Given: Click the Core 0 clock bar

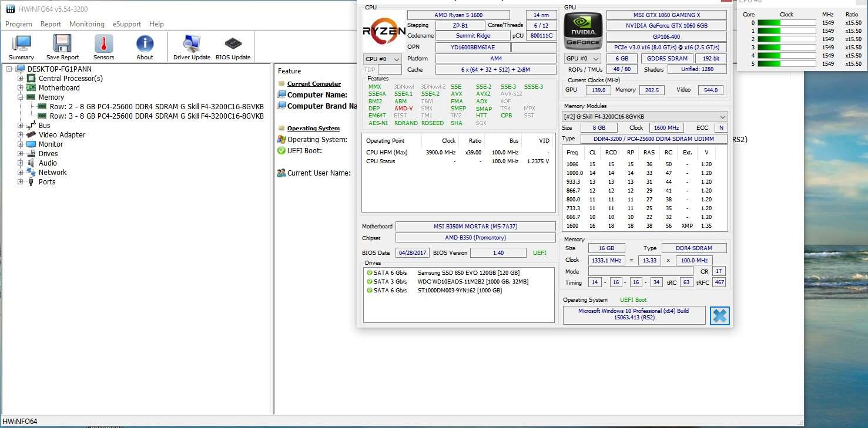Looking at the screenshot, I should (x=786, y=22).
